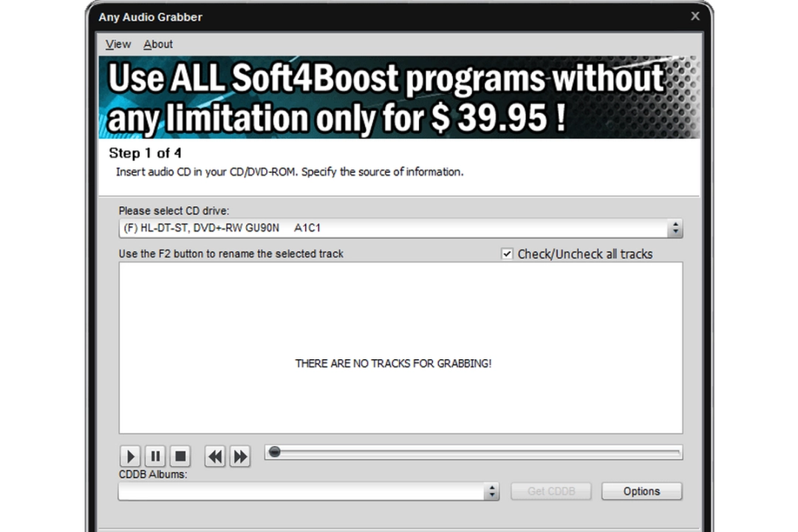798x532 pixels.
Task: Click the Soft4Boost promotional banner
Action: [x=399, y=97]
